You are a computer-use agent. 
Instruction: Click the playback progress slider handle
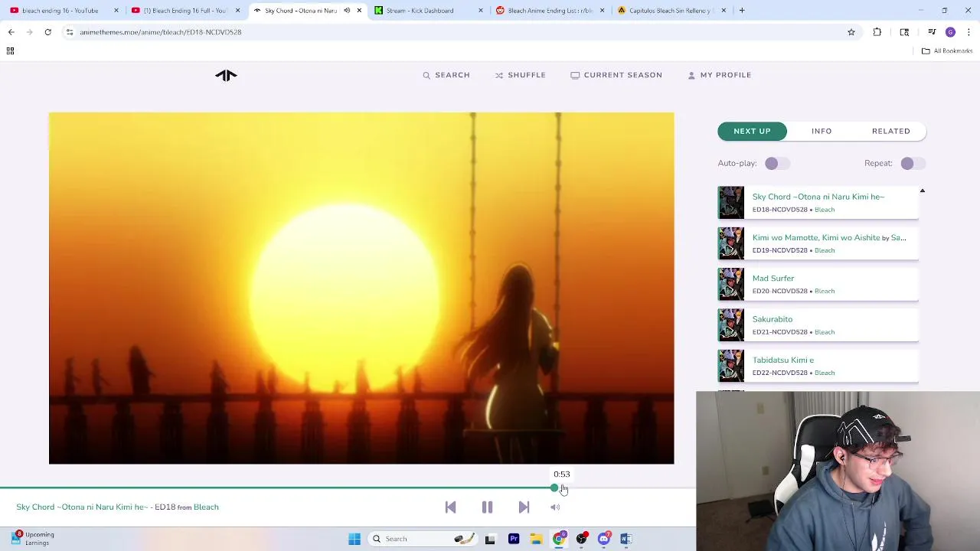(554, 487)
